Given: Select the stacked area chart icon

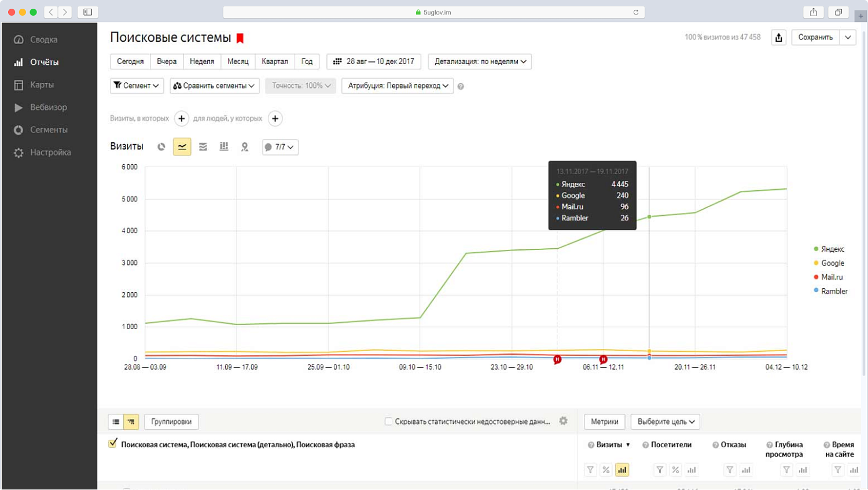Looking at the screenshot, I should click(x=203, y=147).
